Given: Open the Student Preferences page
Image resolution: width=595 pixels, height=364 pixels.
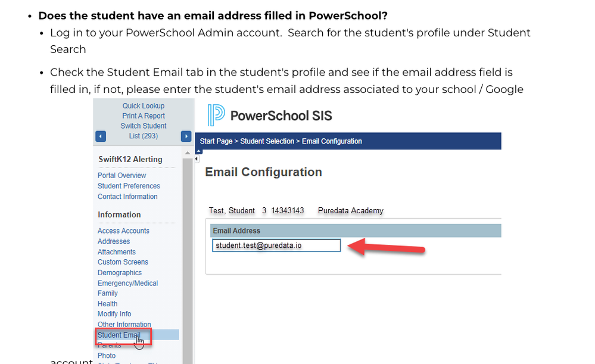Looking at the screenshot, I should tap(129, 186).
